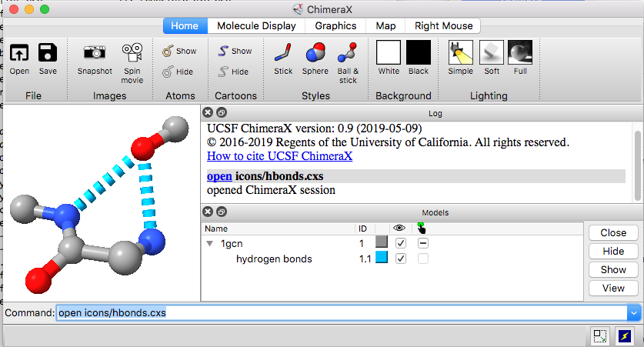Collapse the 1gcn model tree
The width and height of the screenshot is (644, 347).
pos(209,243)
